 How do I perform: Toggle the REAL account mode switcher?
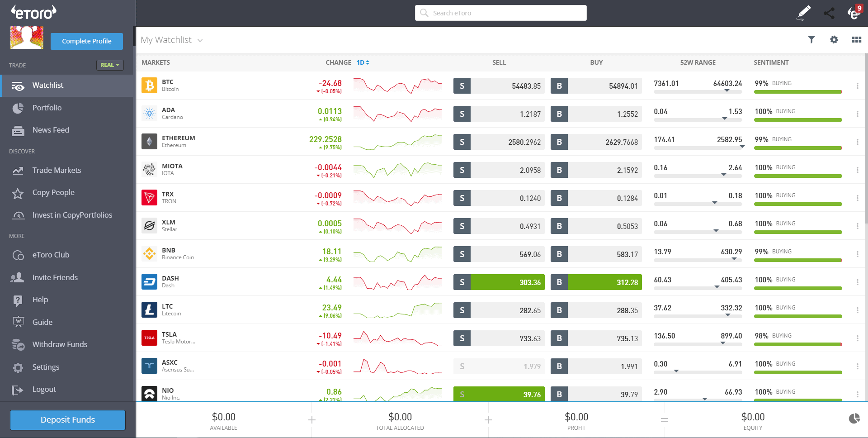click(x=110, y=65)
